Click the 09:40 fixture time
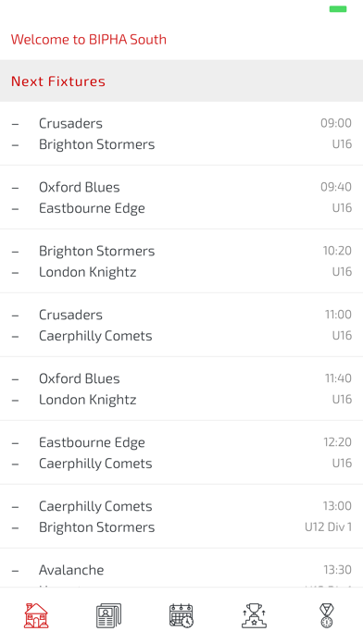This screenshot has height=644, width=363. pyautogui.click(x=336, y=187)
